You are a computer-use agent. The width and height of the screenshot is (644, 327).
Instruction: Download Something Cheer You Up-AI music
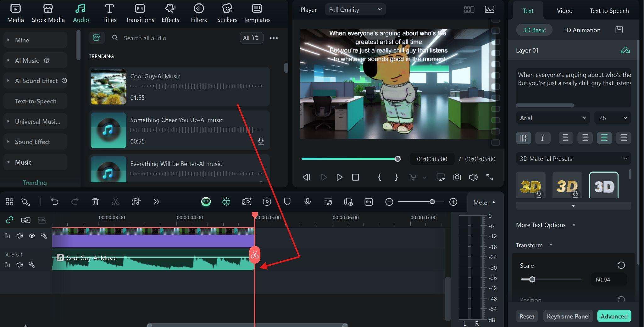point(261,141)
